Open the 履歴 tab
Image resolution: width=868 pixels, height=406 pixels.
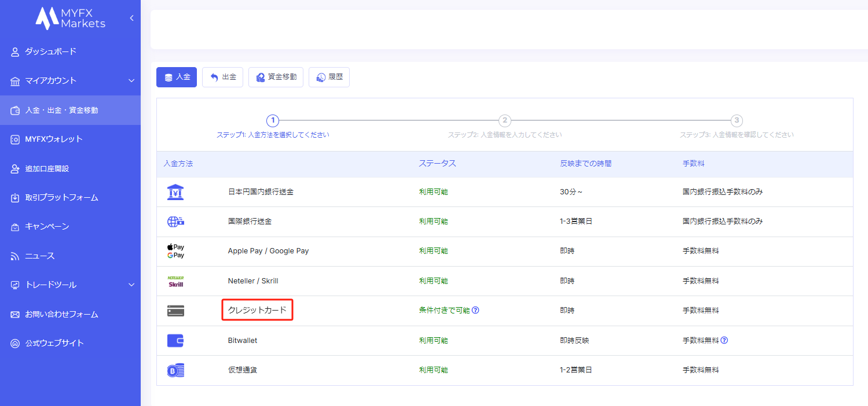[x=329, y=77]
